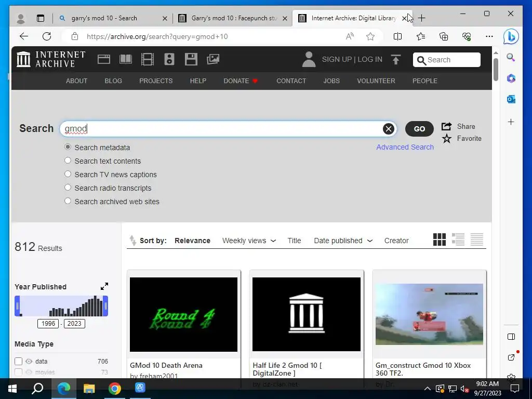The height and width of the screenshot is (399, 532).
Task: Click the 1996 start year field
Action: coord(48,323)
